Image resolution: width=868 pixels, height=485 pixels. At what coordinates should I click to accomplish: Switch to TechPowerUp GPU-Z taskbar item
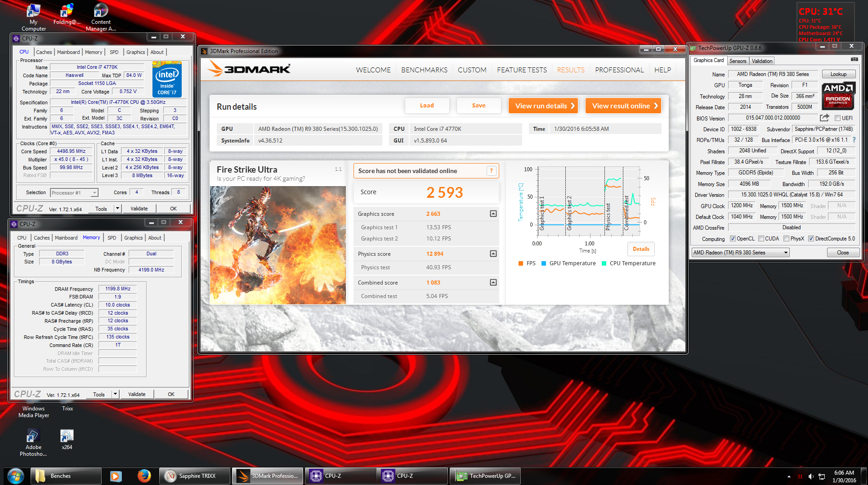(x=486, y=476)
